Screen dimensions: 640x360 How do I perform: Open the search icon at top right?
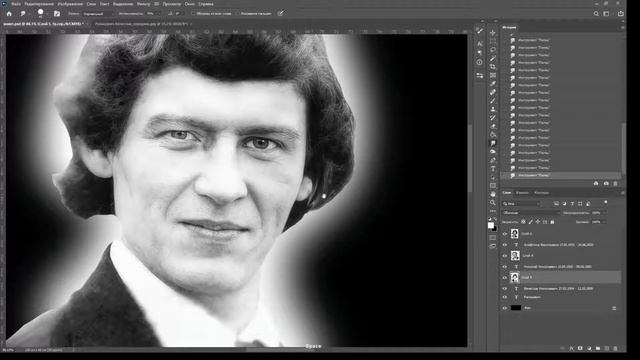point(596,13)
